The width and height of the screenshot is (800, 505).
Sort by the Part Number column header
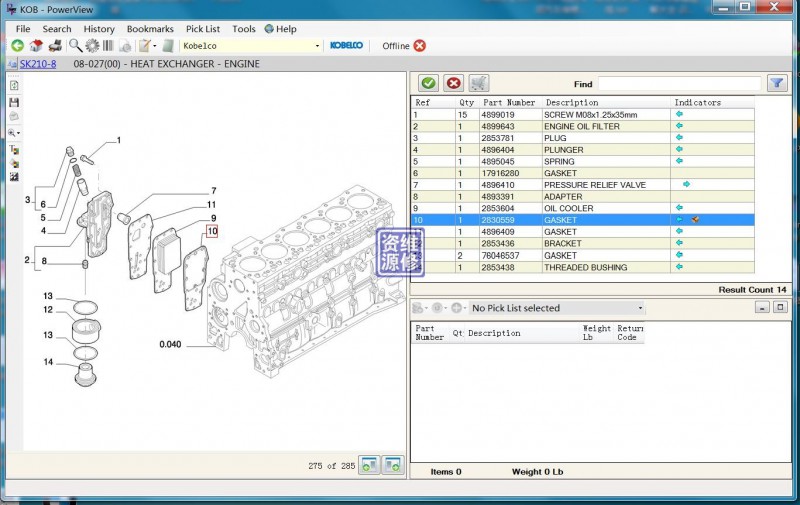tap(509, 103)
